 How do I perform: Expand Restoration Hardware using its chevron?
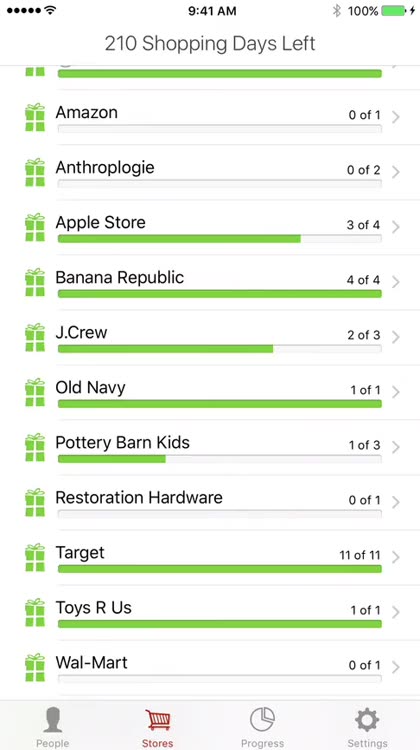pyautogui.click(x=396, y=502)
